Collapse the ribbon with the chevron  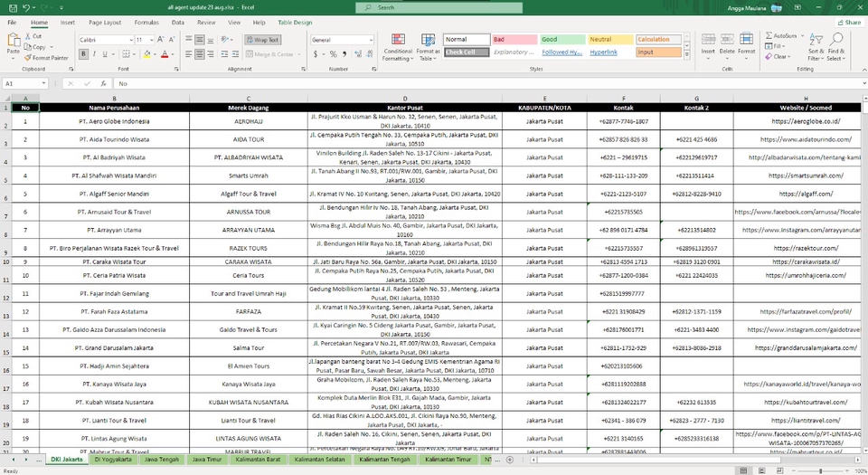pyautogui.click(x=863, y=69)
